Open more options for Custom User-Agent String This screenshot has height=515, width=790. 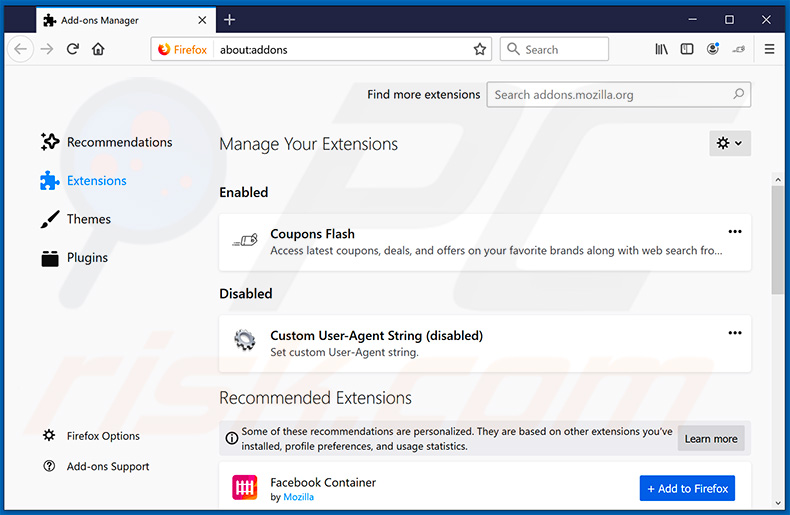[735, 333]
